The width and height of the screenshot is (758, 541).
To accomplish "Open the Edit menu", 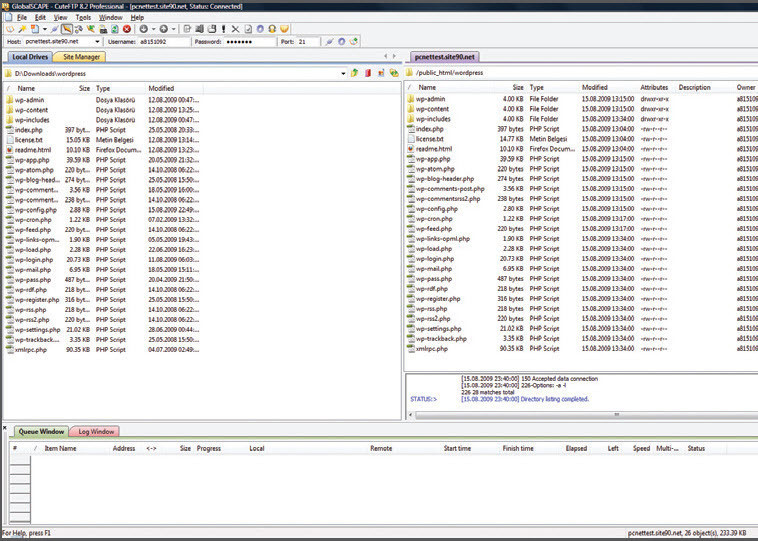I will [40, 17].
